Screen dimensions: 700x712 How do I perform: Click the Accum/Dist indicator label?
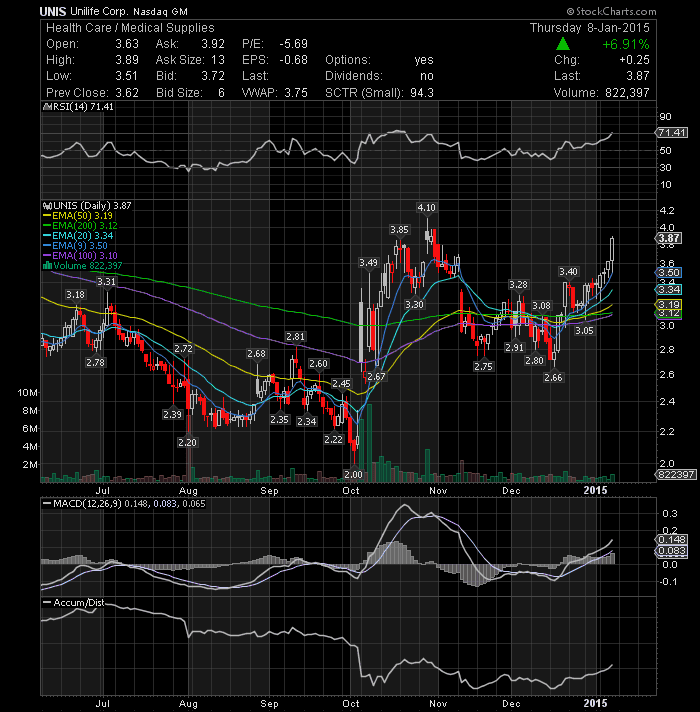[79, 603]
